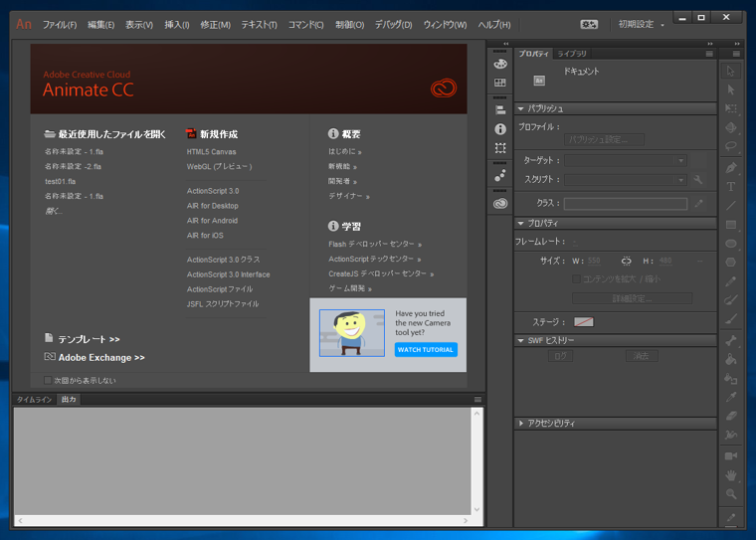
Task: Open the CC Libraries panel icon
Action: coord(500,203)
